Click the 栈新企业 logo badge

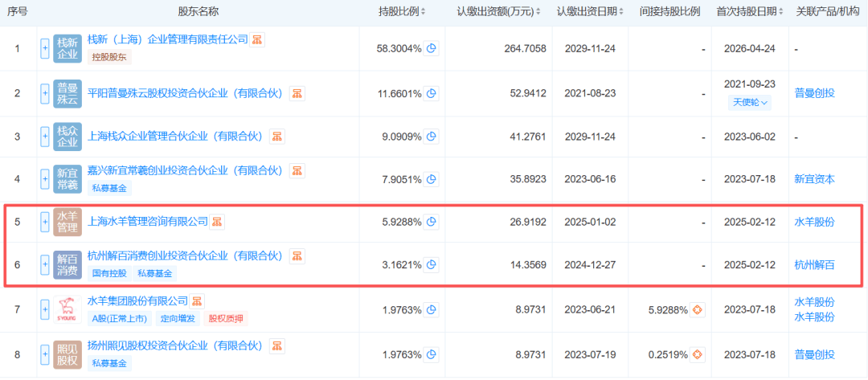[68, 49]
